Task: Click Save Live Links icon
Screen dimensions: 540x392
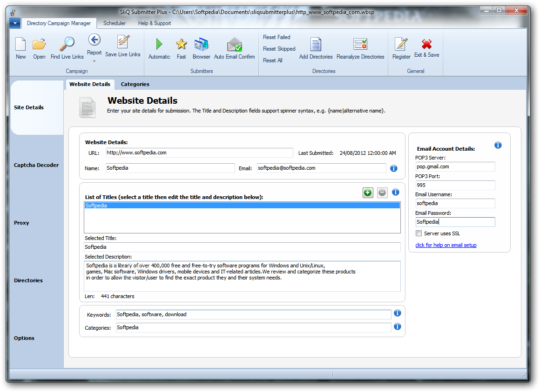Action: (123, 42)
